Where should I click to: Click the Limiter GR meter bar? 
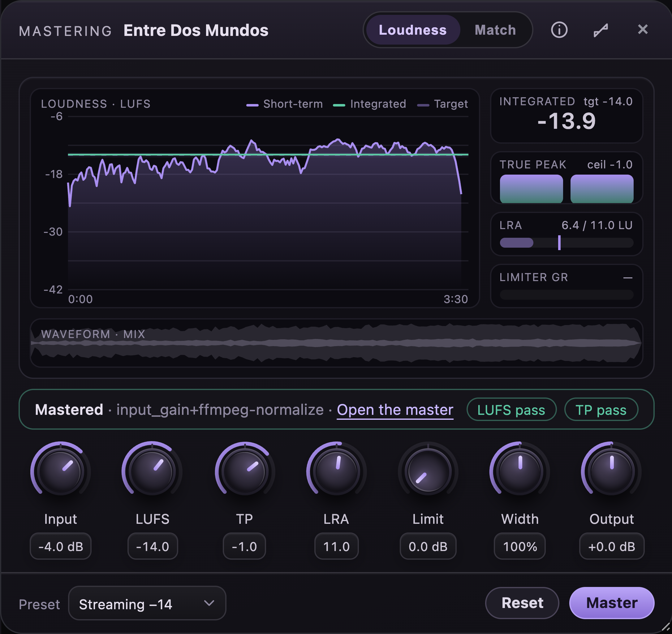coord(566,294)
